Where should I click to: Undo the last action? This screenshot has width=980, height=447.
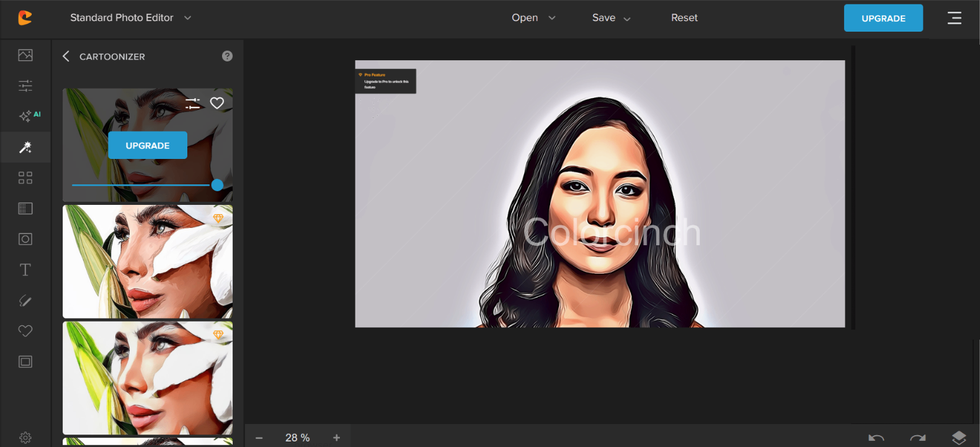coord(876,438)
